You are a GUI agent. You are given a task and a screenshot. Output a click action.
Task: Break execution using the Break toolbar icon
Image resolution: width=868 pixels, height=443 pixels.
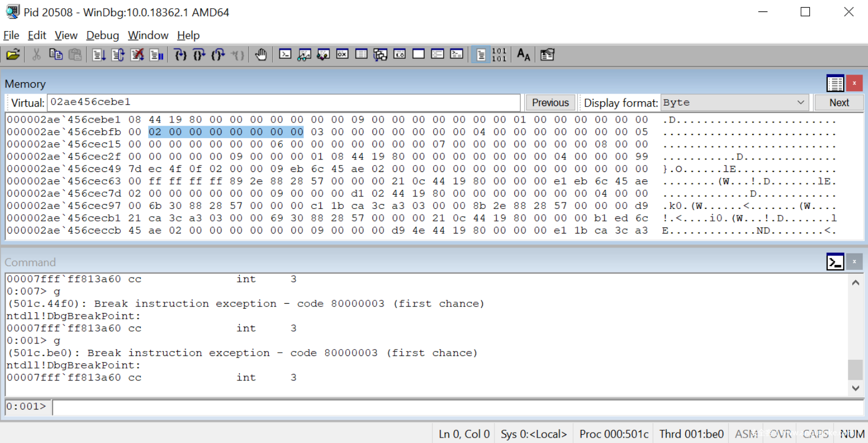point(157,54)
